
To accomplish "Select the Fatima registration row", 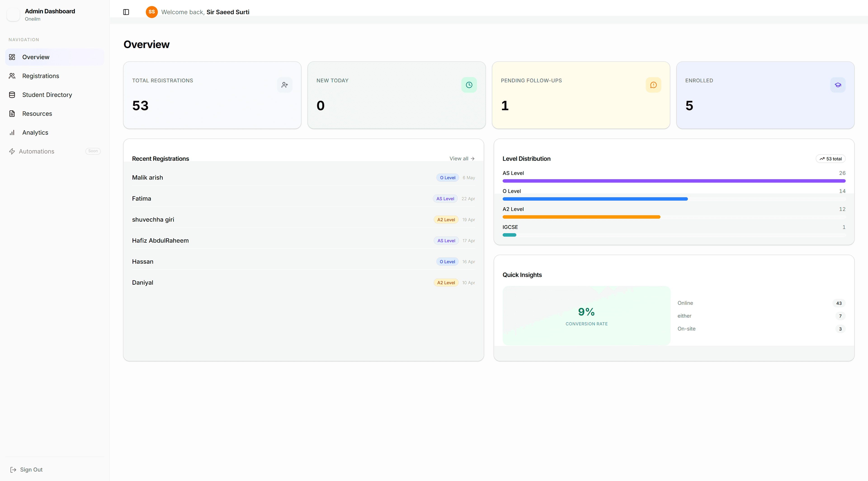I will (x=303, y=199).
